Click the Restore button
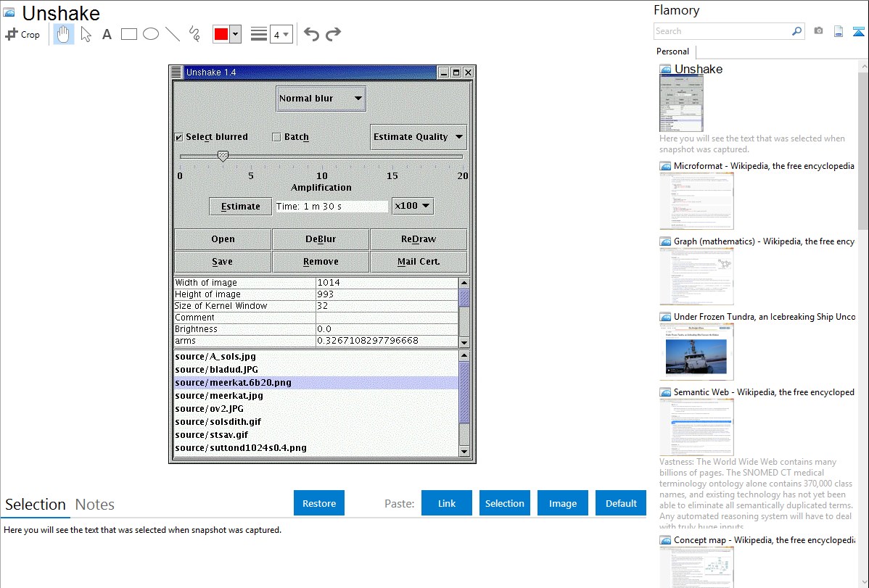The image size is (869, 588). (x=319, y=503)
